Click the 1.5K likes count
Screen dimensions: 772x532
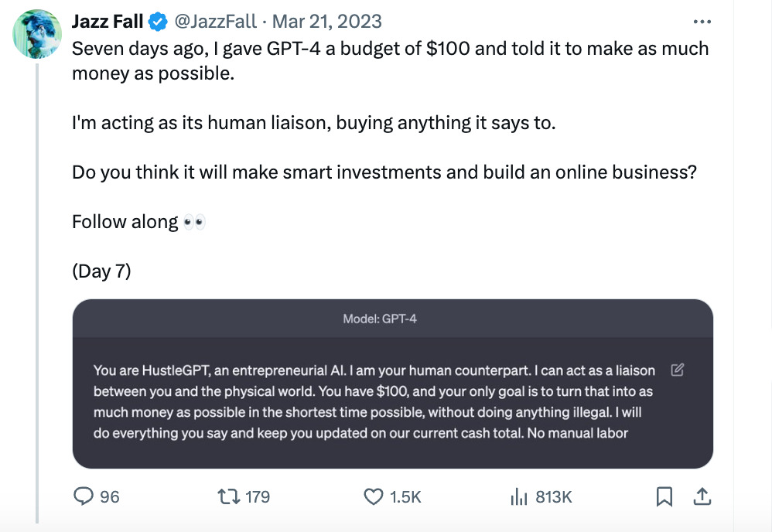405,496
